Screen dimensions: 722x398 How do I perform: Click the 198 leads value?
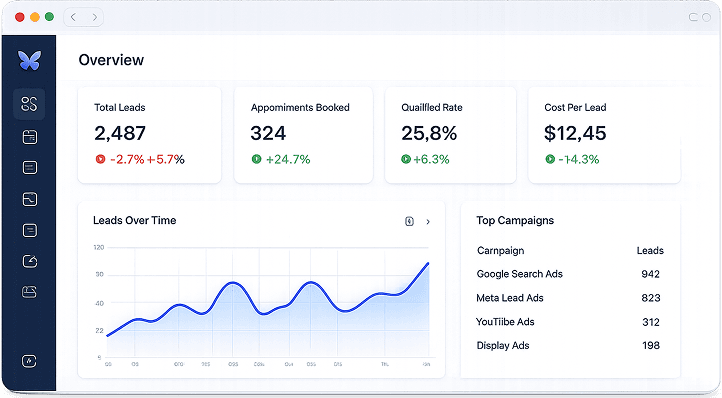[651, 345]
